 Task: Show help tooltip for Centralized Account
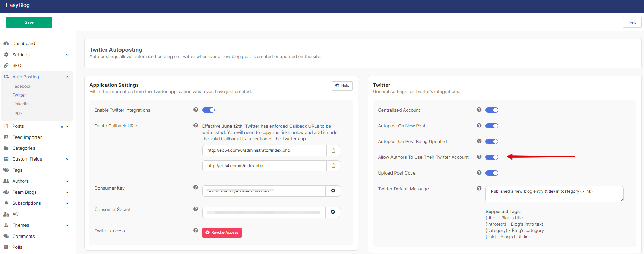[479, 110]
